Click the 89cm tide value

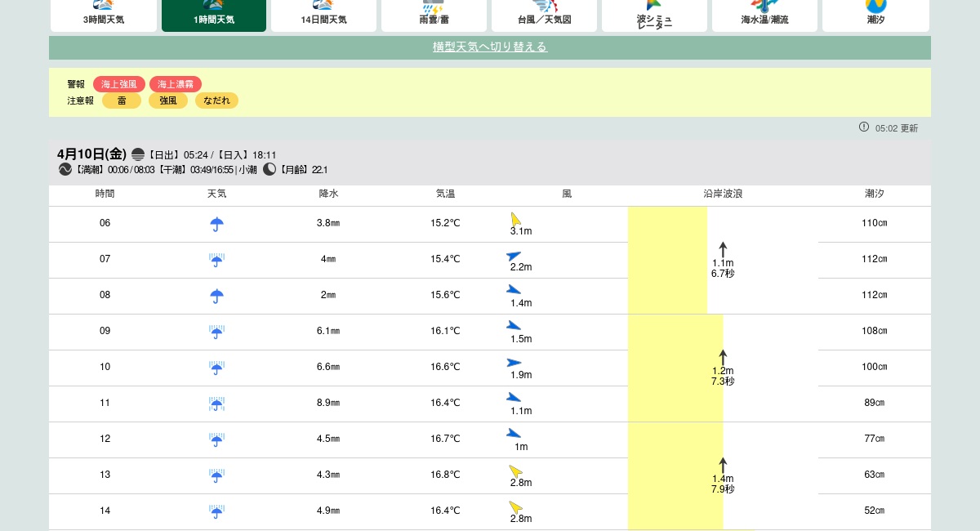875,403
